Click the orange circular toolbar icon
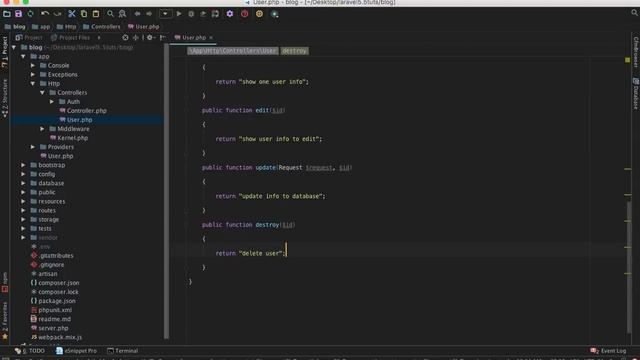 pyautogui.click(x=259, y=14)
